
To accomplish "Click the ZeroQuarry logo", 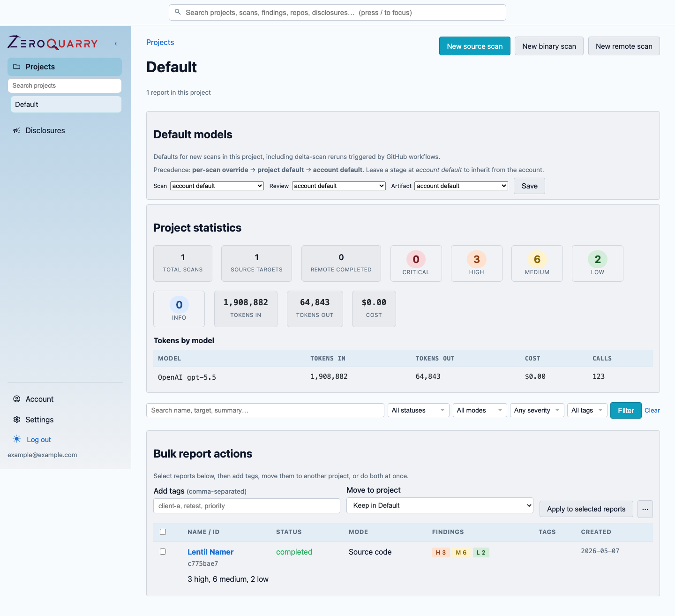I will (52, 43).
